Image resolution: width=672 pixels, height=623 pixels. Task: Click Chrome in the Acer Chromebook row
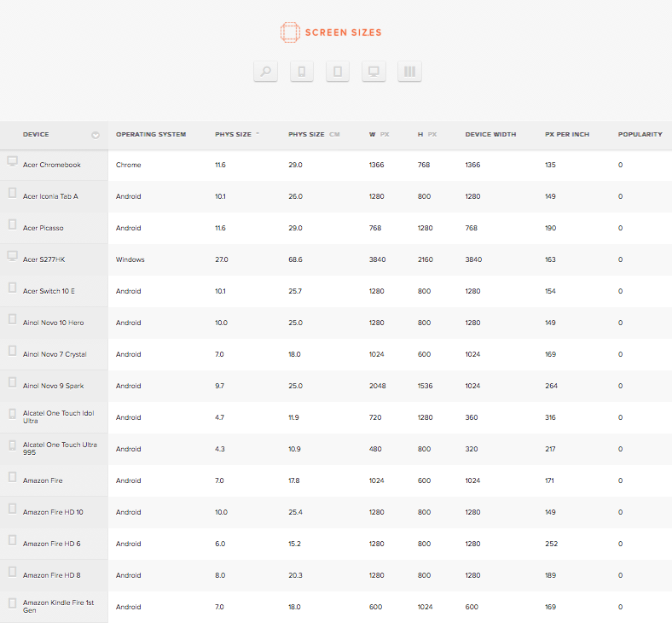point(129,165)
